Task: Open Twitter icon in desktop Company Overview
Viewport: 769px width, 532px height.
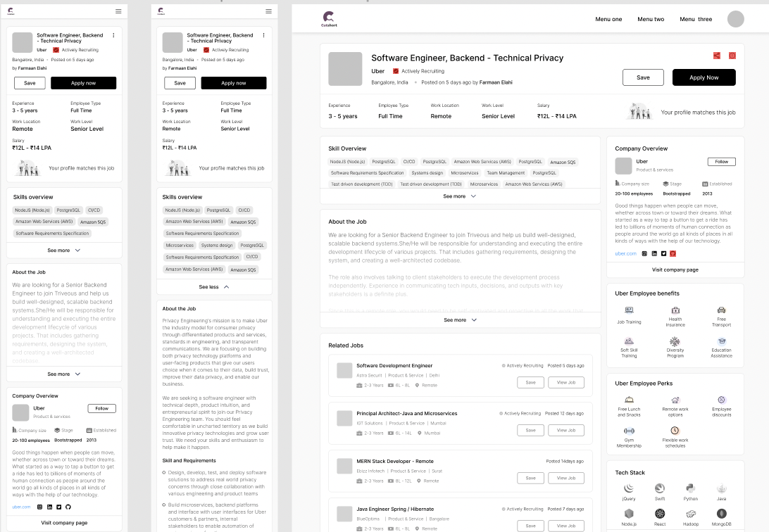Action: tap(663, 254)
